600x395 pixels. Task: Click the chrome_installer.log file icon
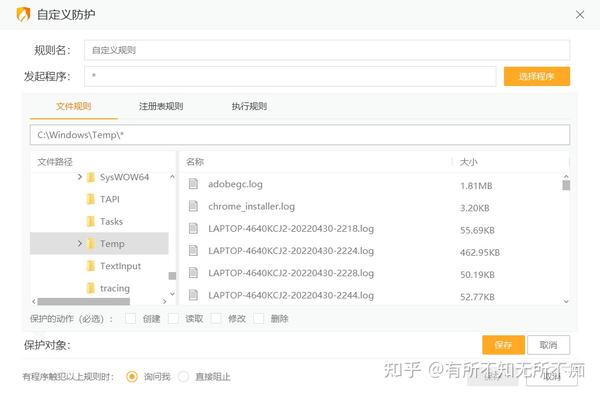(194, 206)
